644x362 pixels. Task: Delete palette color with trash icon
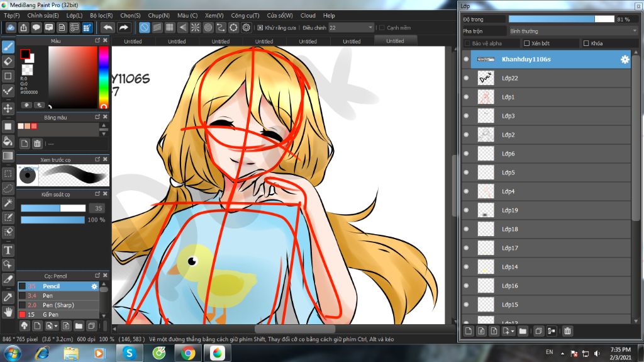pyautogui.click(x=37, y=144)
